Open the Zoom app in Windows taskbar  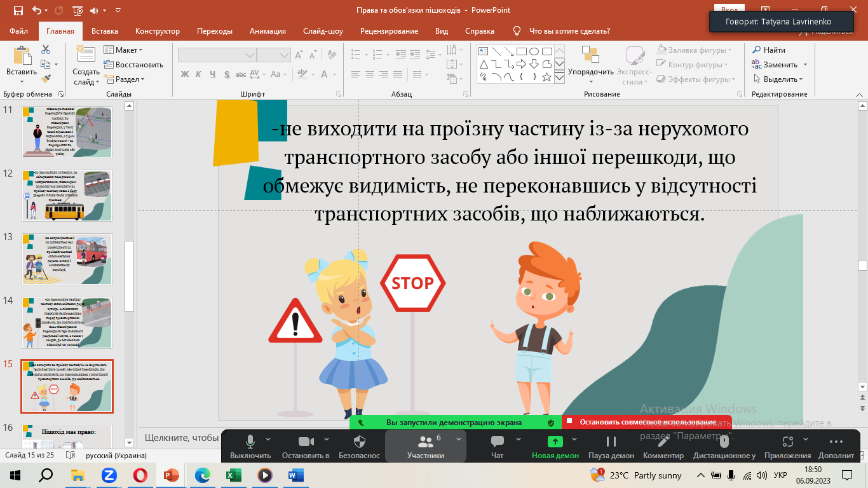[109, 475]
